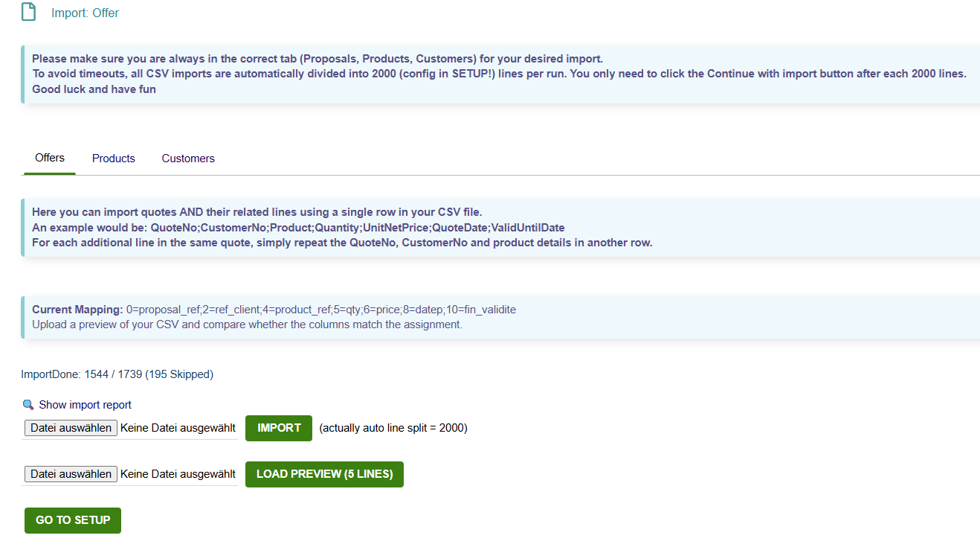The height and width of the screenshot is (547, 980).
Task: Click the magnifier icon beside Show import report
Action: click(28, 405)
